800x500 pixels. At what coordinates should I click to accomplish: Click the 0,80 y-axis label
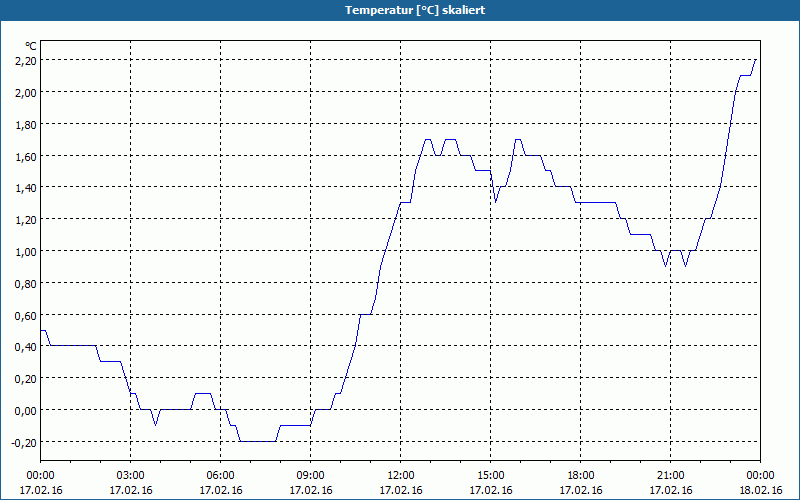tap(26, 283)
